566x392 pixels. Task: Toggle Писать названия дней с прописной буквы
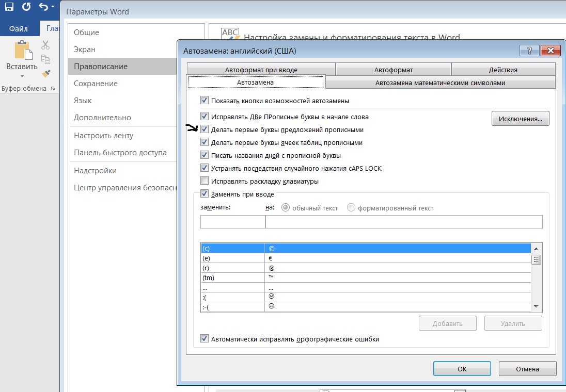click(x=205, y=155)
